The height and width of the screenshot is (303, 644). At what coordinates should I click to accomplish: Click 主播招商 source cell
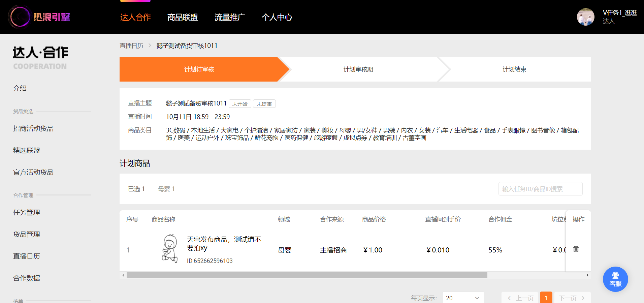pos(333,250)
